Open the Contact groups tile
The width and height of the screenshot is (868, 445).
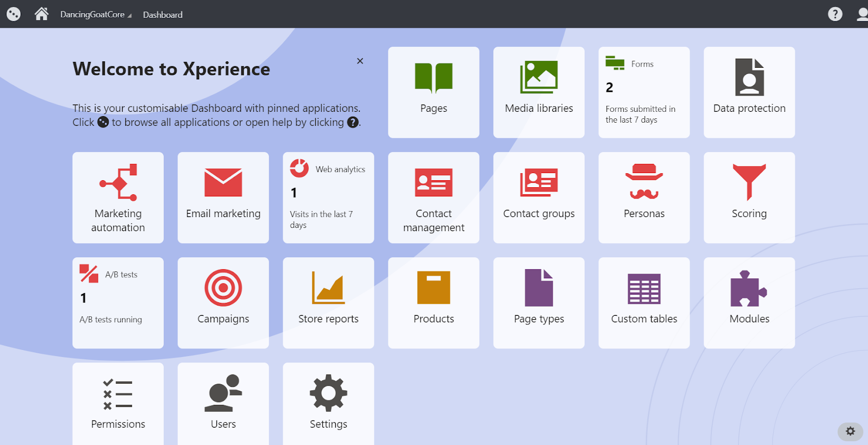[539, 198]
